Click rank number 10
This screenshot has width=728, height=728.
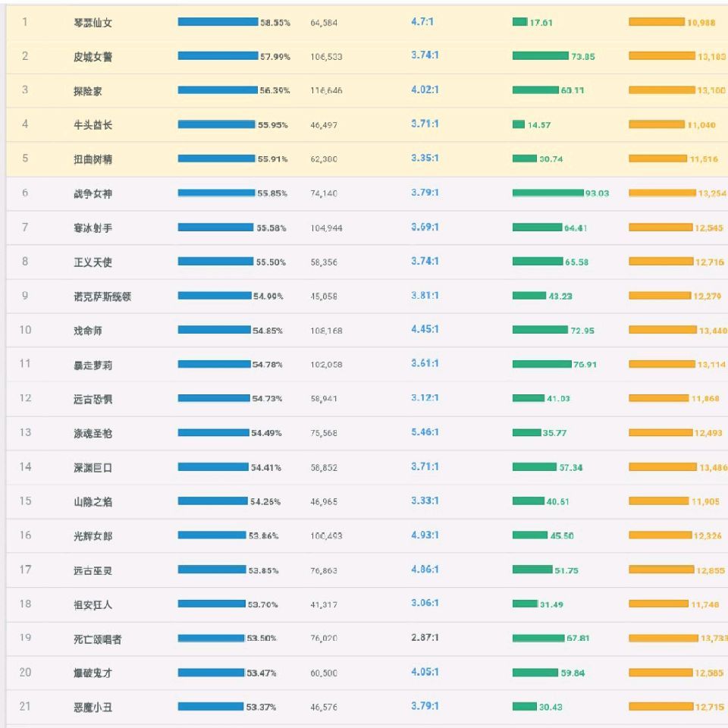[x=25, y=330]
